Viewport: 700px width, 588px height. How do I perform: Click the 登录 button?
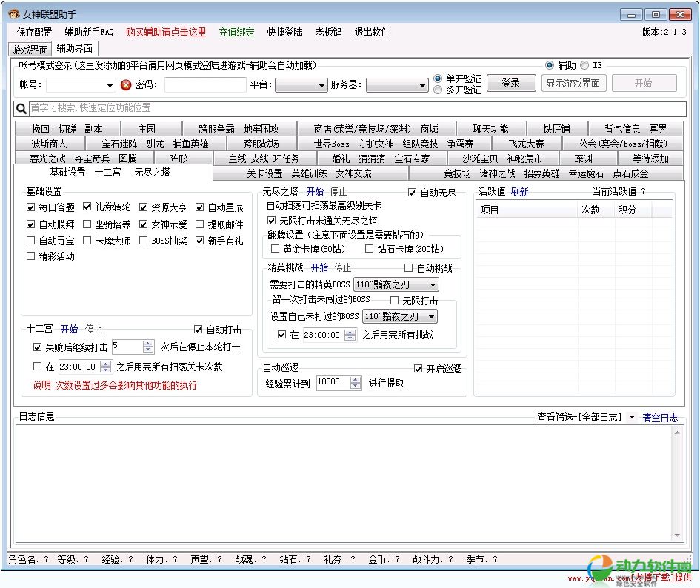click(x=510, y=83)
